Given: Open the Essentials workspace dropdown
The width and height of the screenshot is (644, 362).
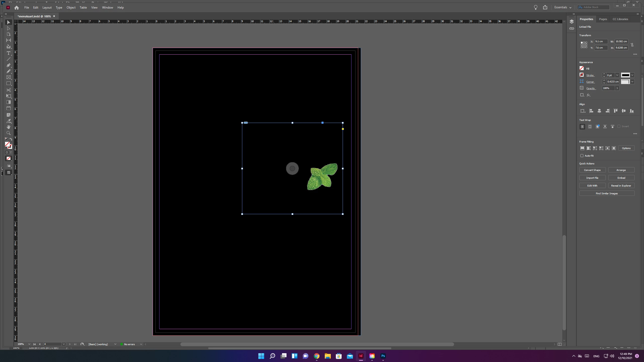Looking at the screenshot, I should coord(563,7).
